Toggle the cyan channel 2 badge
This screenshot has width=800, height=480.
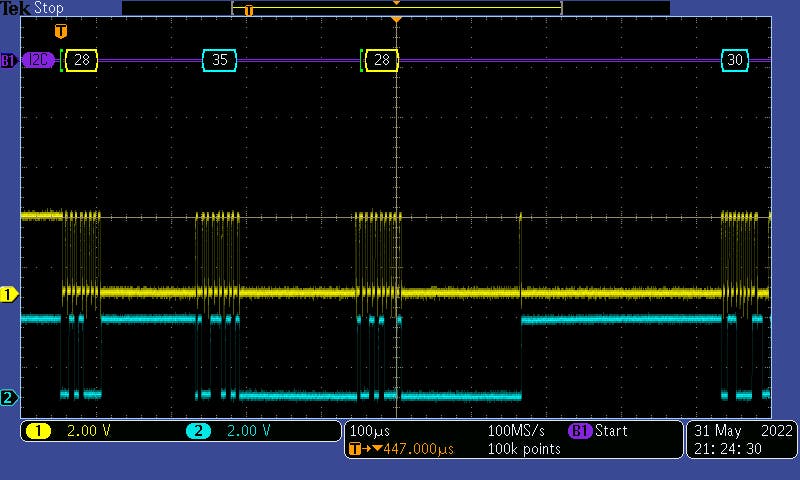[x=199, y=431]
